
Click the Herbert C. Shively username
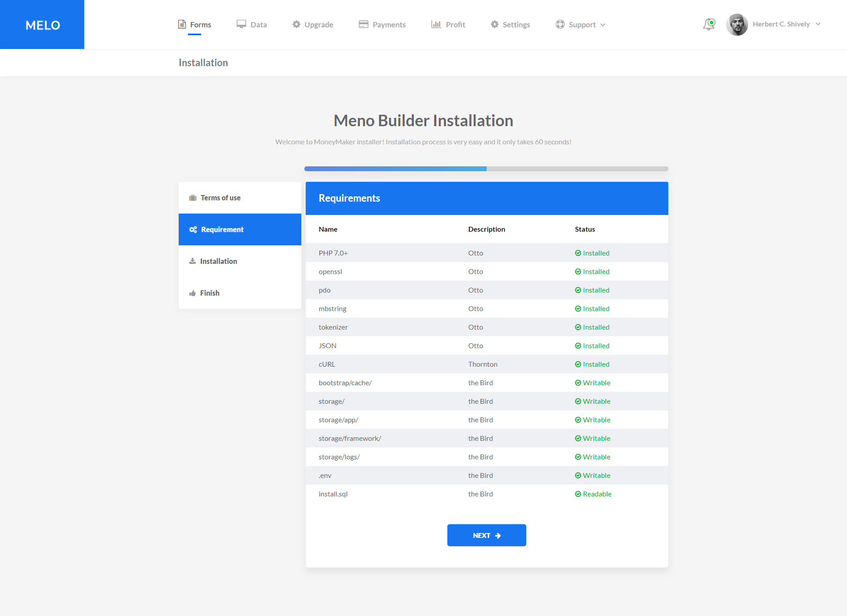[781, 24]
